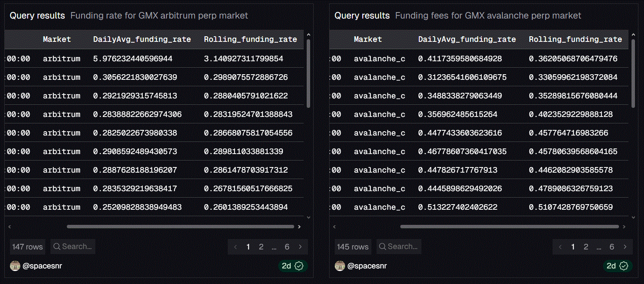Click scroll-right arrow of avalanche table

(x=624, y=227)
